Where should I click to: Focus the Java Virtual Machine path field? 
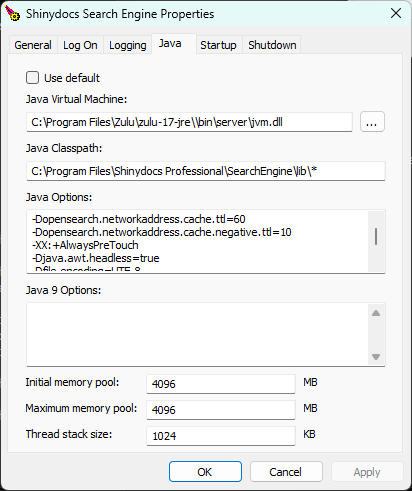[189, 122]
